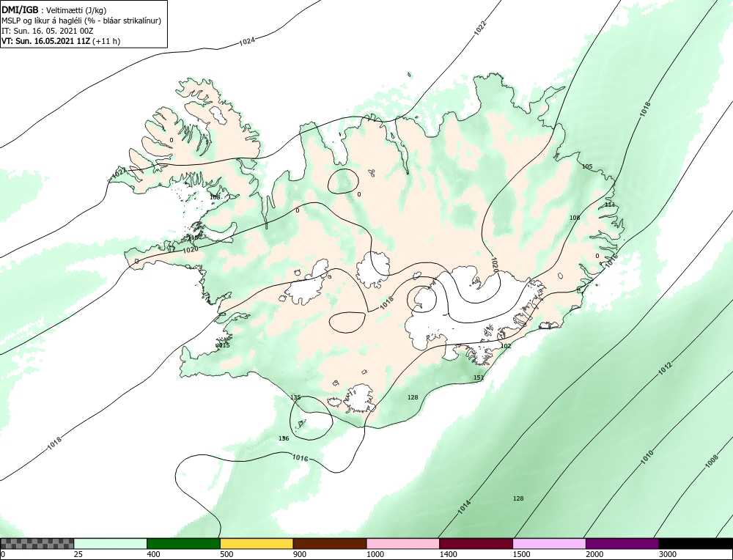Pick the dark green 400–500 legend swatch

click(x=183, y=543)
